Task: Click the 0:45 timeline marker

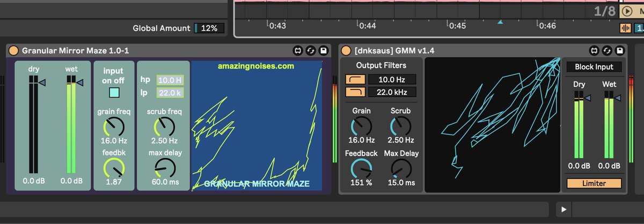Action: [457, 25]
